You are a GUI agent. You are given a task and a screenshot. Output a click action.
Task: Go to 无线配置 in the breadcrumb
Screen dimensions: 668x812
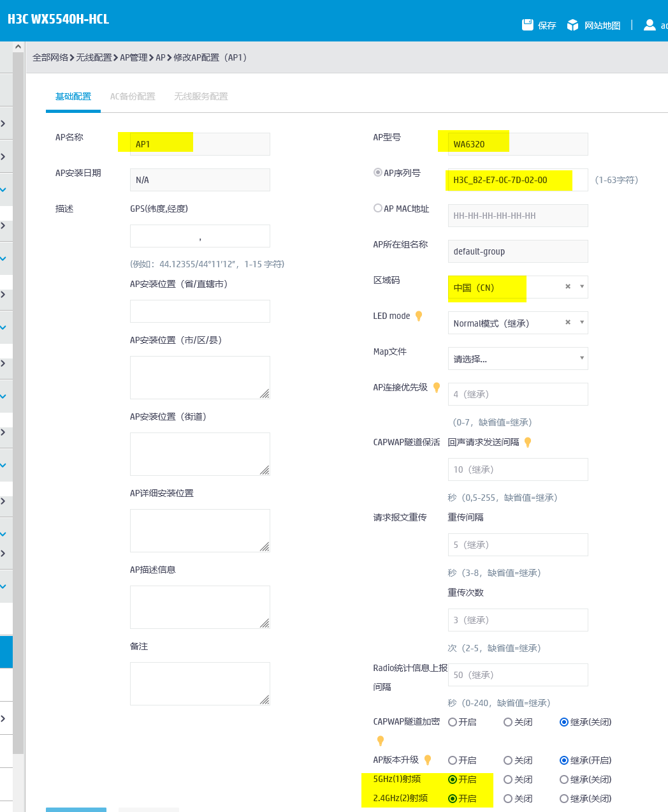tap(94, 57)
